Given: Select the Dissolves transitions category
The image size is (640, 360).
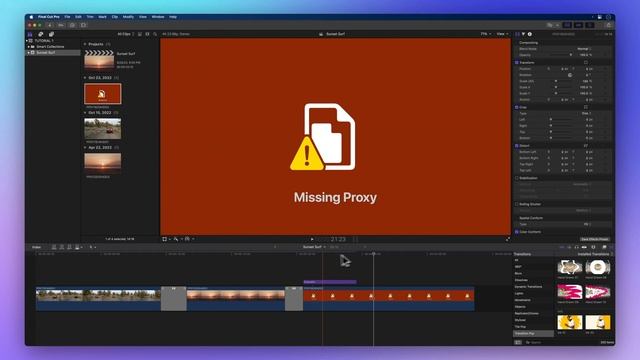Looking at the screenshot, I should pyautogui.click(x=521, y=280).
